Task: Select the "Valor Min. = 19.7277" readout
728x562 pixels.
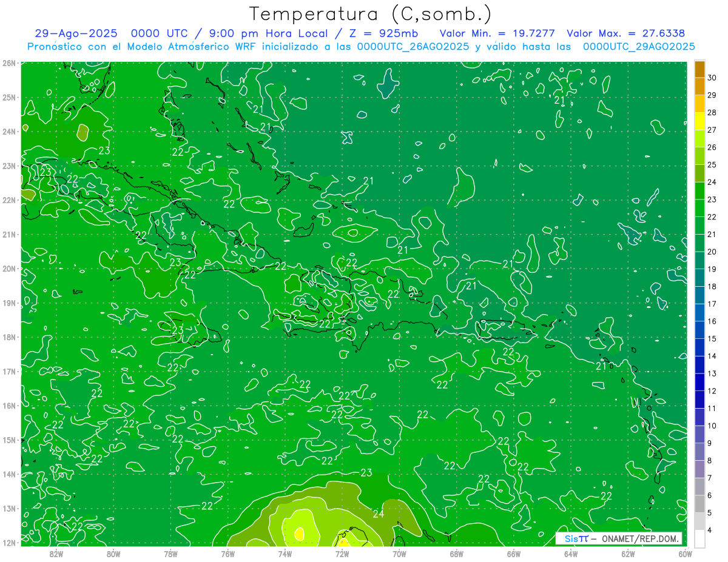Action: 497,33
